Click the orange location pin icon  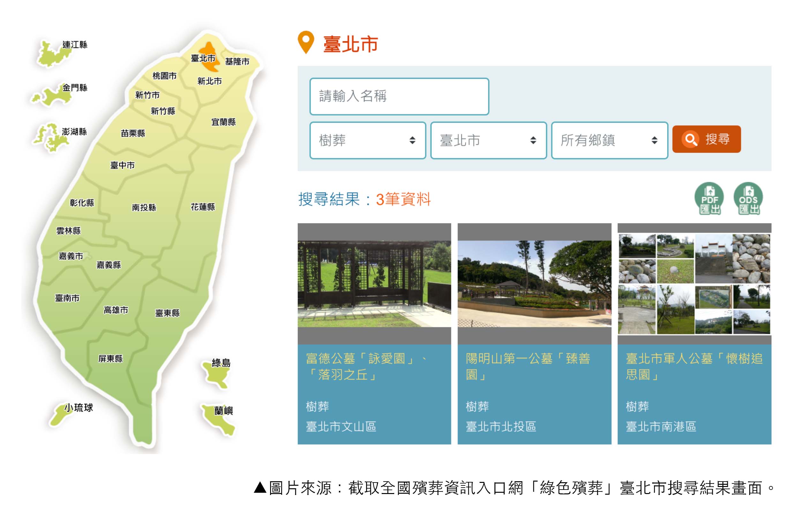pyautogui.click(x=306, y=42)
